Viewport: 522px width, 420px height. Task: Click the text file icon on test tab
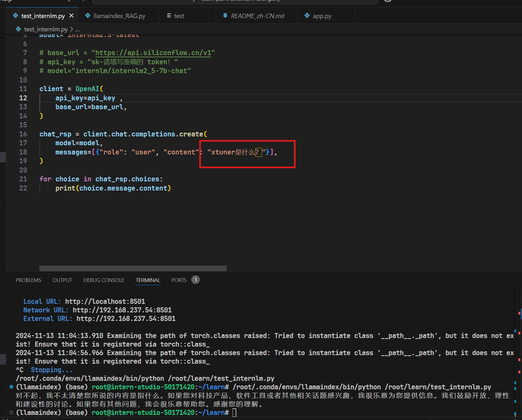[x=169, y=16]
